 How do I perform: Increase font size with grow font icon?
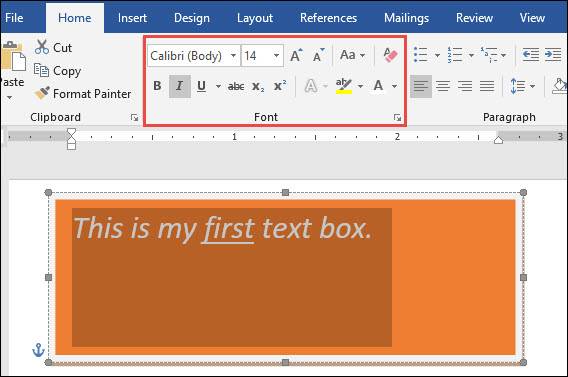pos(296,55)
